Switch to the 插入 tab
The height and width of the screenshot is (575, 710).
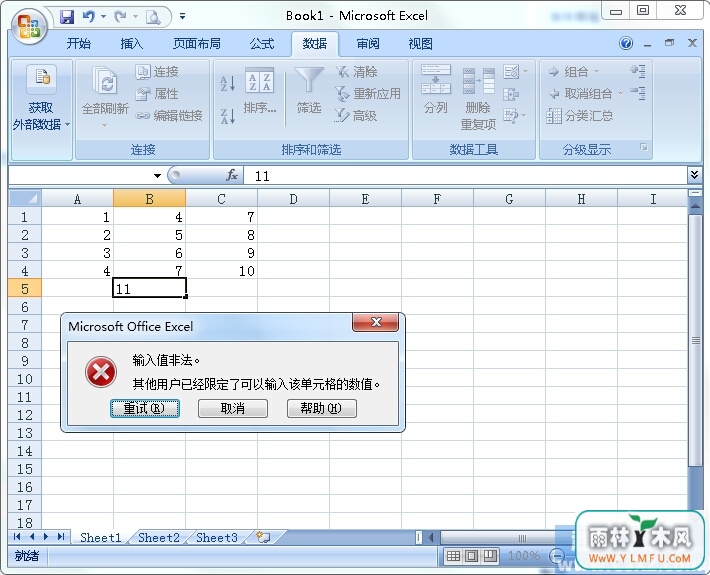pyautogui.click(x=131, y=44)
